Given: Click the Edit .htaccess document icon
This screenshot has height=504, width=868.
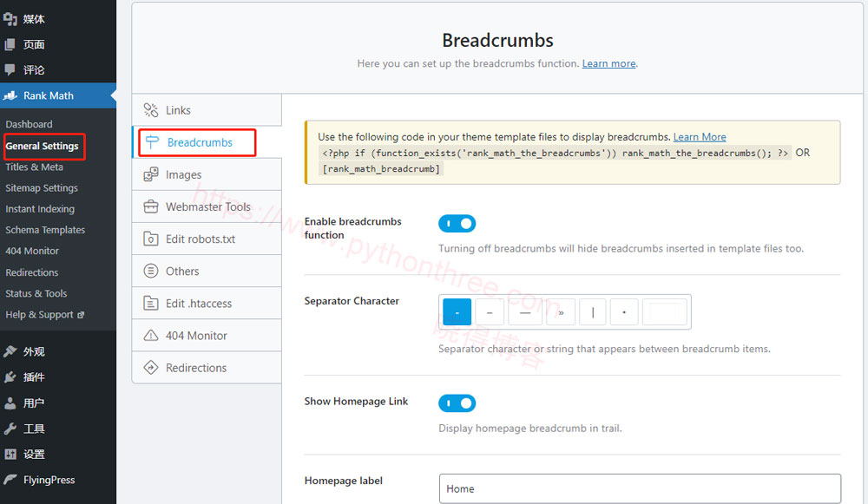Looking at the screenshot, I should (x=151, y=303).
